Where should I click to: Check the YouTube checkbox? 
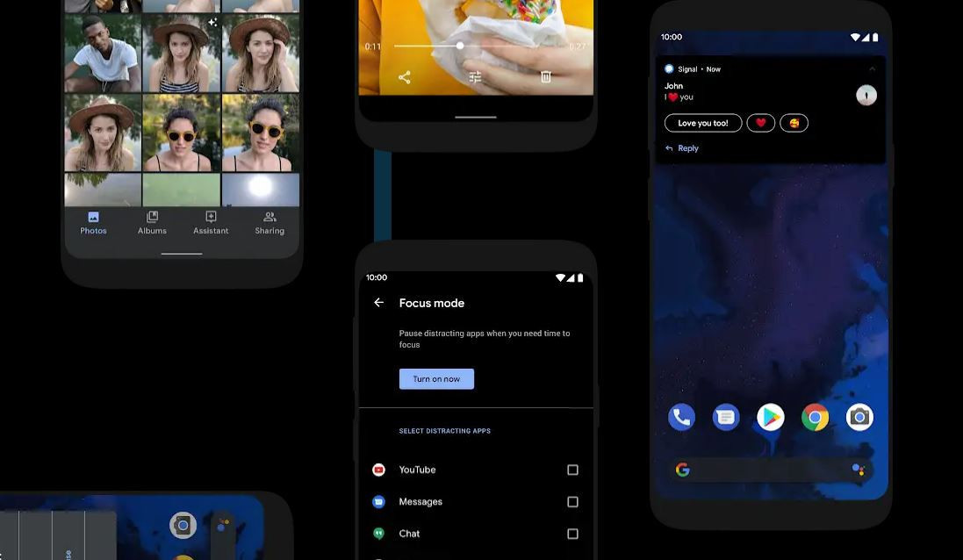point(572,470)
